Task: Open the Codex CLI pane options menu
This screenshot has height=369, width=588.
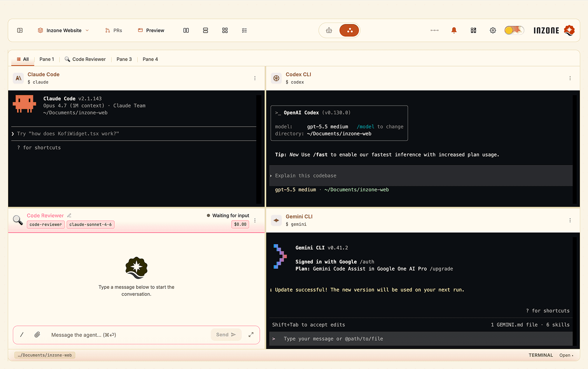Action: 570,78
